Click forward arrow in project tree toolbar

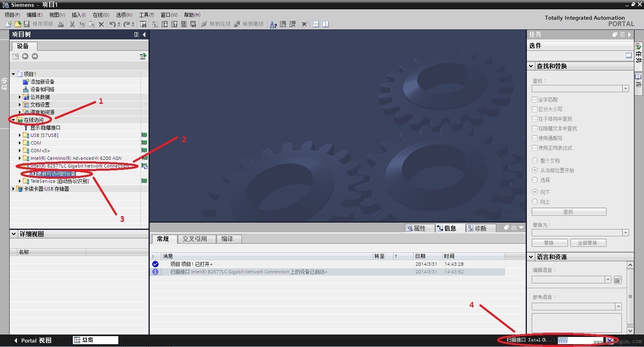click(x=35, y=56)
